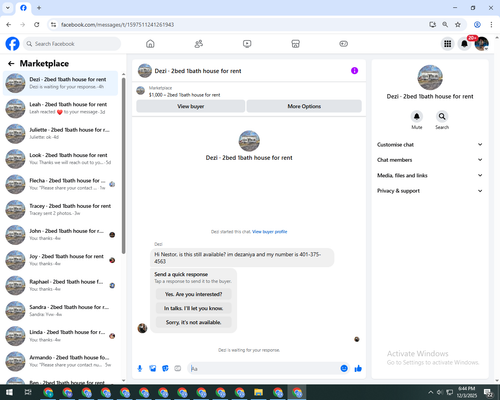The height and width of the screenshot is (400, 500).
Task: Open the Gaming icon in top navigation
Action: [344, 44]
